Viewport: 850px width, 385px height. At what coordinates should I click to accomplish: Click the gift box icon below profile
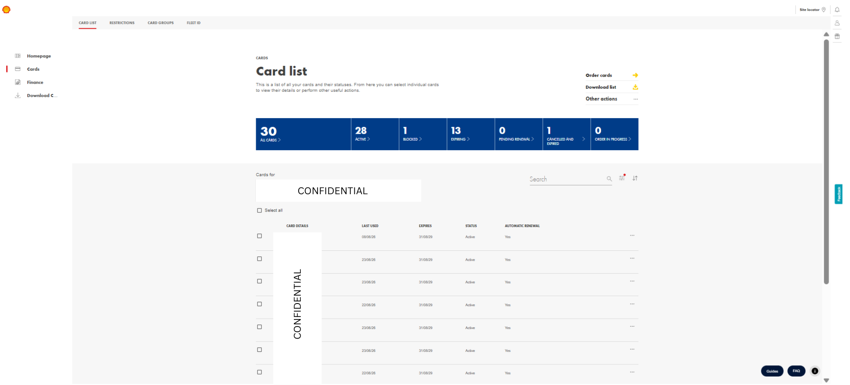click(837, 36)
